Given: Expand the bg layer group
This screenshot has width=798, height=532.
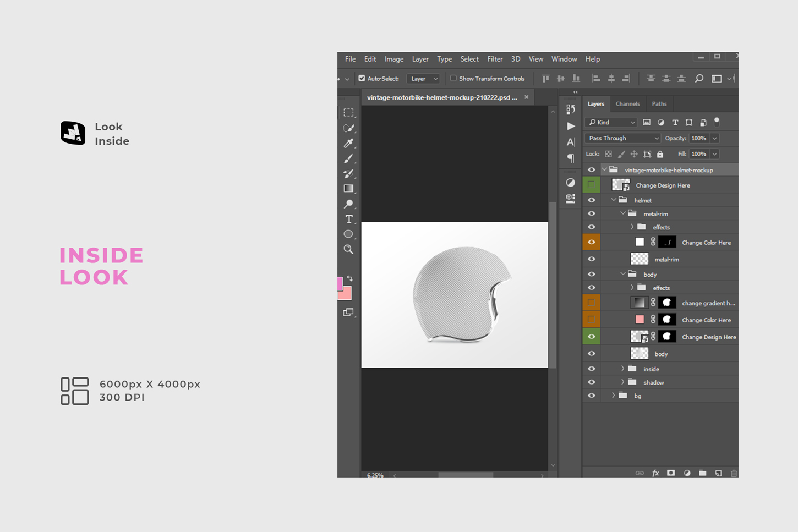Looking at the screenshot, I should tap(614, 396).
